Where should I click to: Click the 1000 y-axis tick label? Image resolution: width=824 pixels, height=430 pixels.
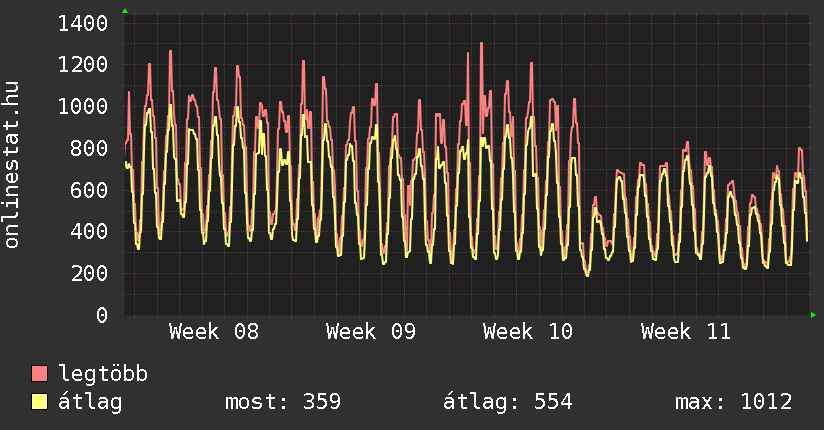coord(84,107)
